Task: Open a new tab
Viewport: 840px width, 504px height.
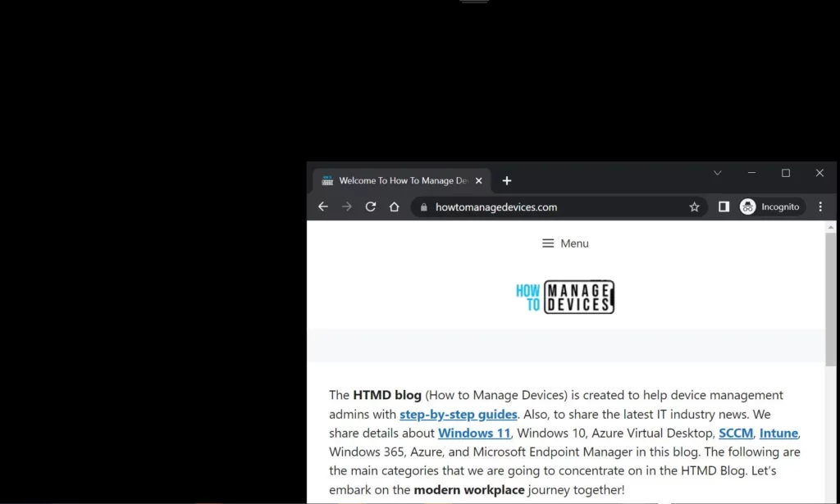Action: click(507, 181)
